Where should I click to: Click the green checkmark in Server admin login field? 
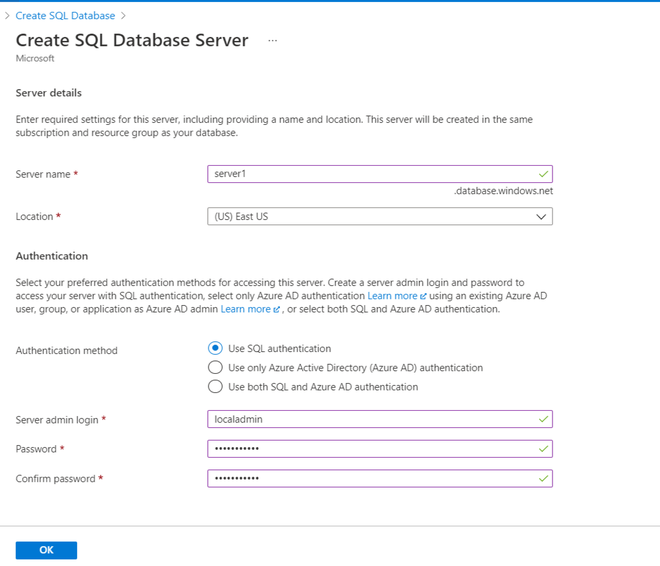point(543,419)
